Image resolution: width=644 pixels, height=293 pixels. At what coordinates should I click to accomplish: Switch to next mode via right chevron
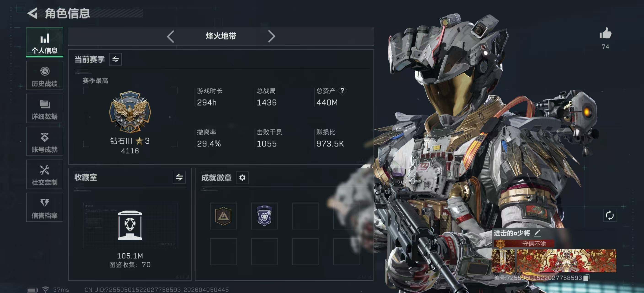coord(272,37)
